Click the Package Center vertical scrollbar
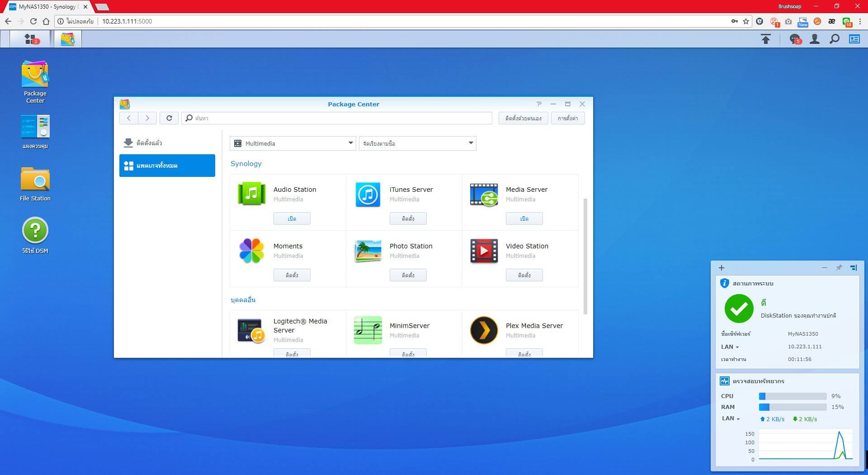The width and height of the screenshot is (868, 475). click(x=585, y=256)
